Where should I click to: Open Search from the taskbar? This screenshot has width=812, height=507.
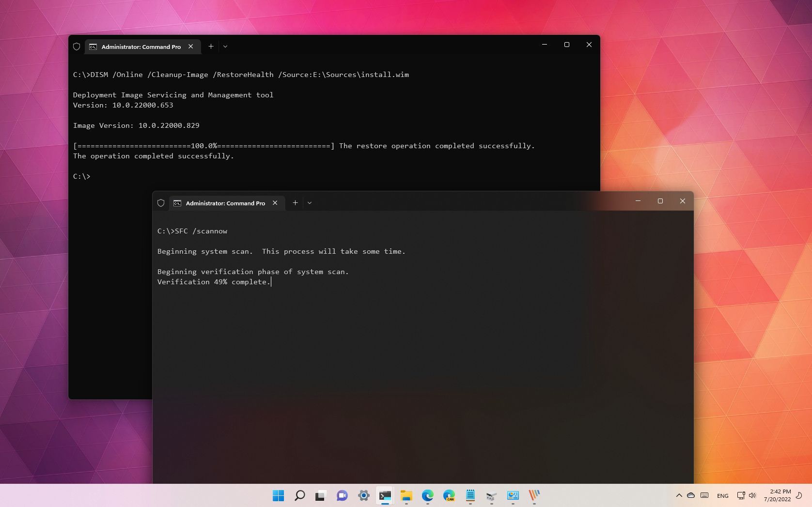[299, 496]
